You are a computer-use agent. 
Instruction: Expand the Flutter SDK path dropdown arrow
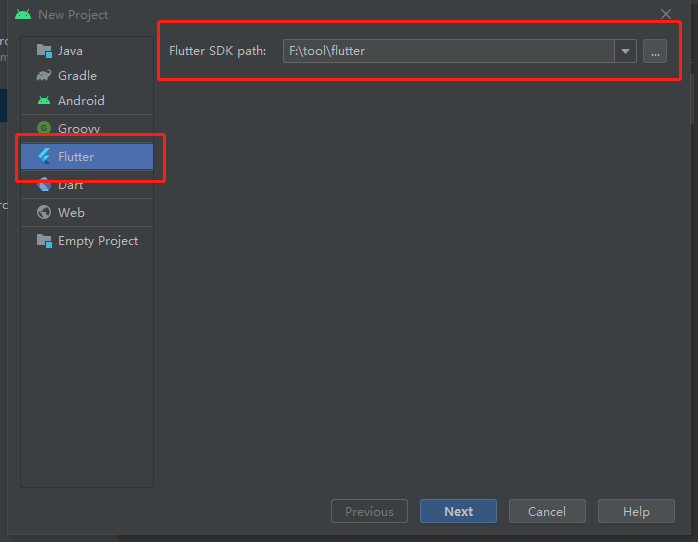pyautogui.click(x=625, y=51)
